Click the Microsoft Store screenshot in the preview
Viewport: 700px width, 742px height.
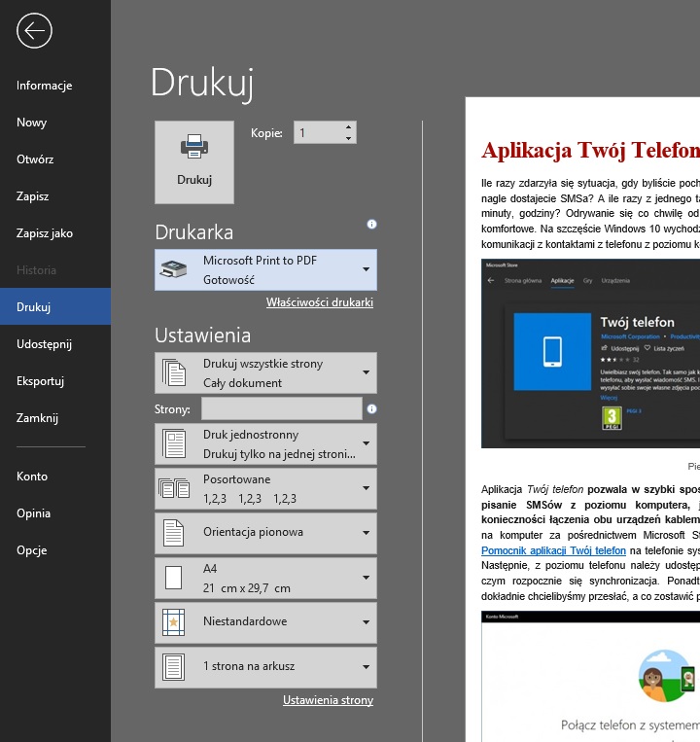590,353
